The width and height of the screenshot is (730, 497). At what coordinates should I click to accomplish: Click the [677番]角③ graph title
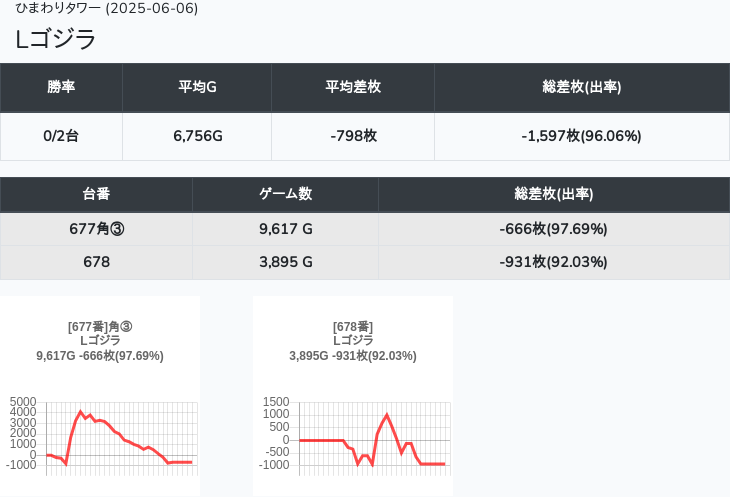pos(100,327)
